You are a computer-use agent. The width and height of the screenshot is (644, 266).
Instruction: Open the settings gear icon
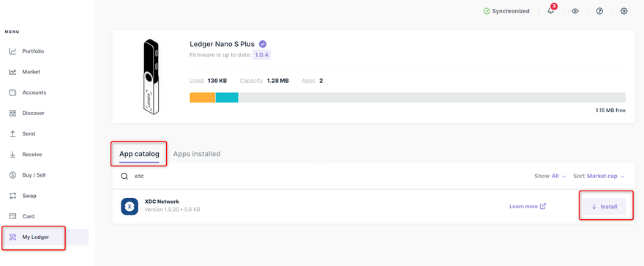[624, 12]
